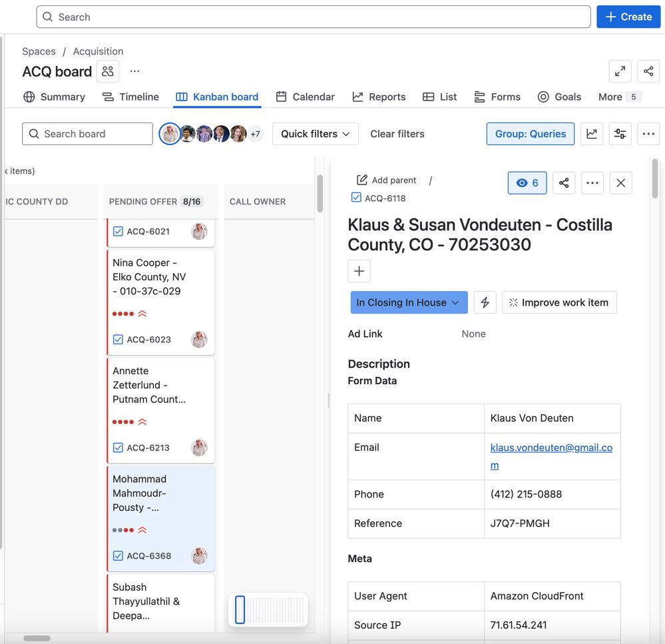665x644 pixels.
Task: Open board toolbar ellipsis menu
Action: tap(648, 134)
